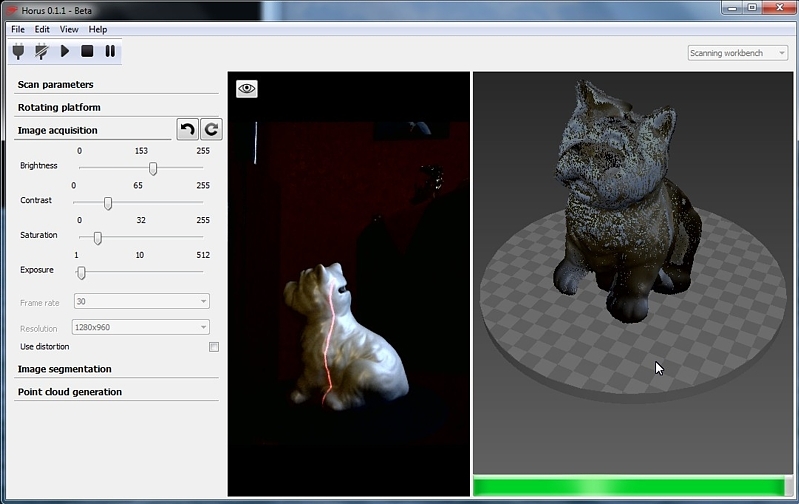
Task: Stop the scan with the Stop icon
Action: [87, 51]
